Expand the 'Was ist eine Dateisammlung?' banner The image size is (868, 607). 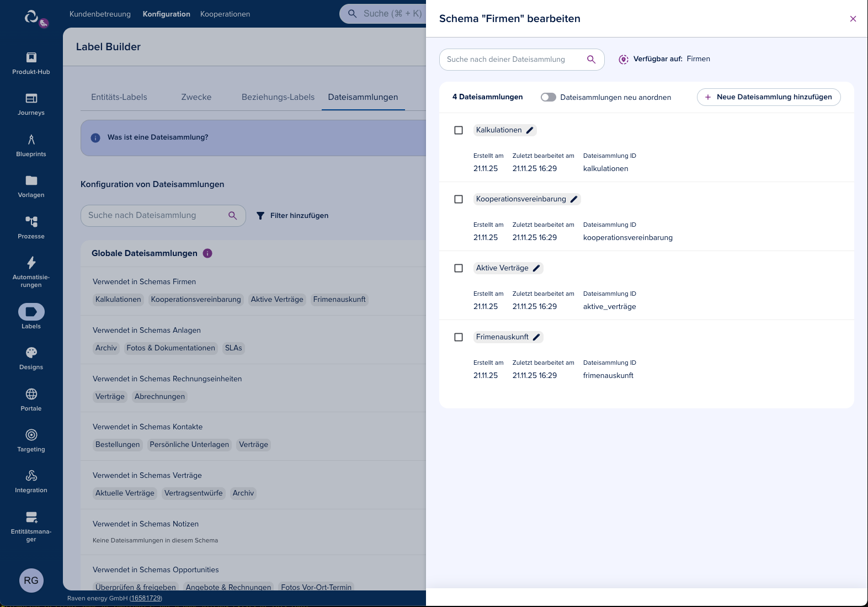point(158,137)
